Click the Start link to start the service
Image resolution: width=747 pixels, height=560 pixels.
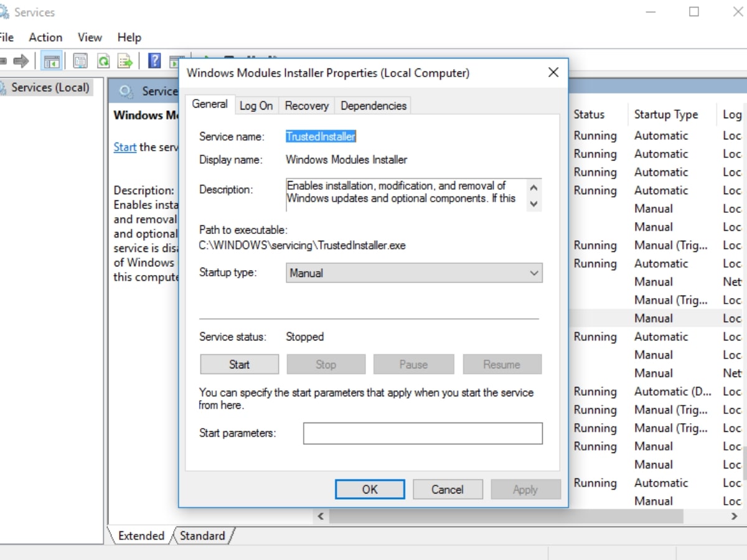click(125, 147)
